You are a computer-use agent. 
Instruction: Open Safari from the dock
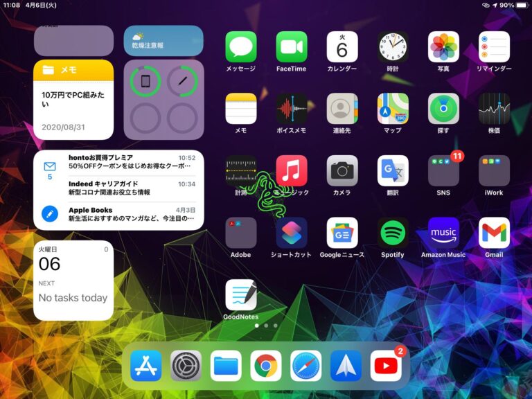tap(306, 366)
